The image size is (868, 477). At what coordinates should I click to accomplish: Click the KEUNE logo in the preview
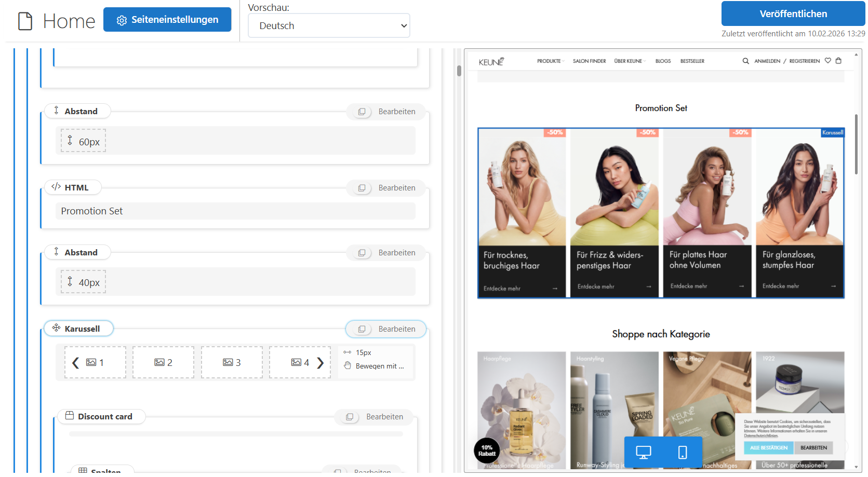point(491,61)
